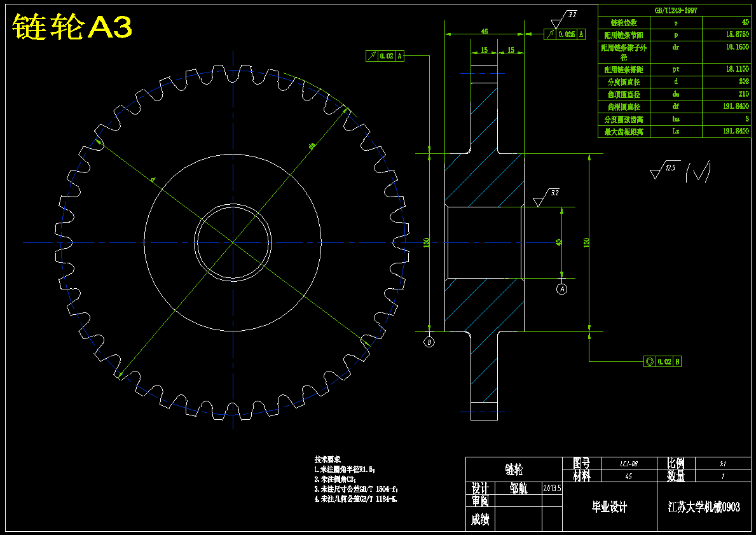
Task: Select the datum B circle marker
Action: pyautogui.click(x=429, y=342)
